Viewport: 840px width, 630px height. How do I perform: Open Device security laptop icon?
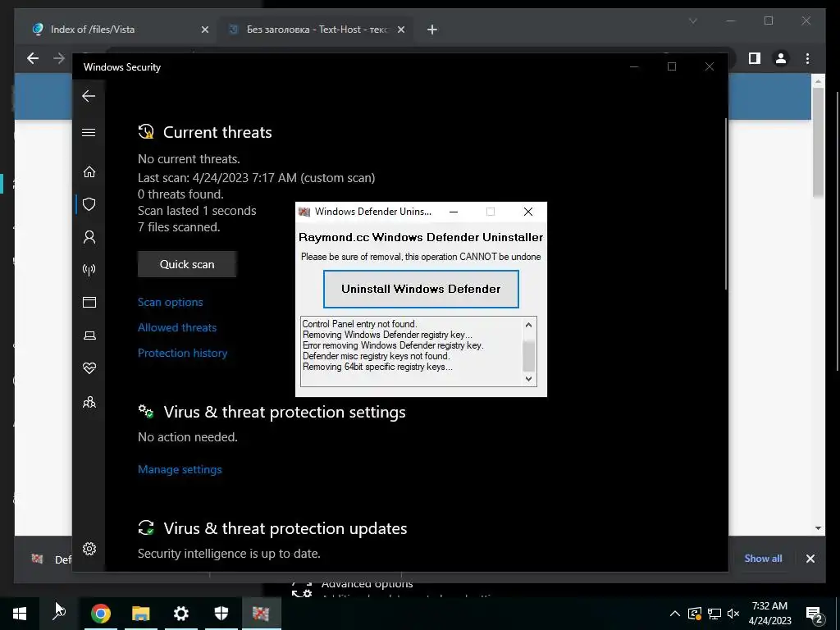(89, 336)
